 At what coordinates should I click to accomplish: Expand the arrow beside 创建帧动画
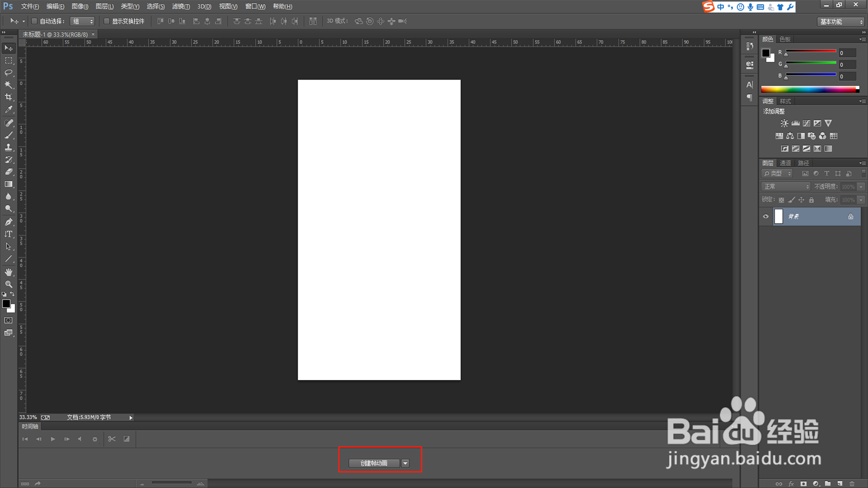point(406,463)
